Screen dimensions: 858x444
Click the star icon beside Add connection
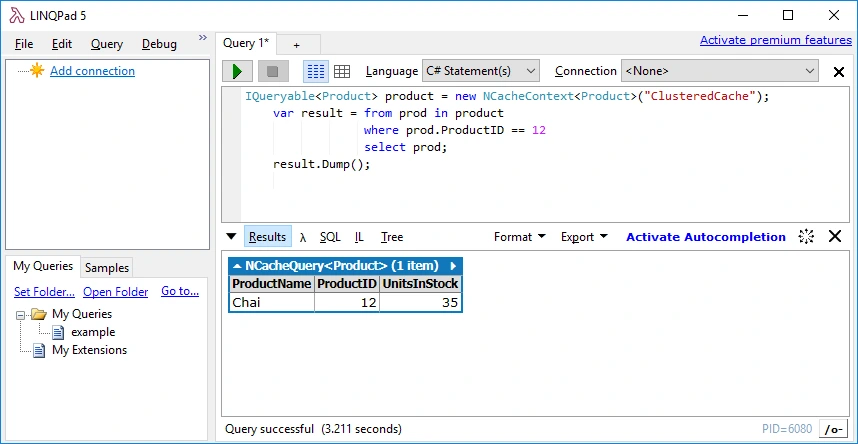point(37,71)
